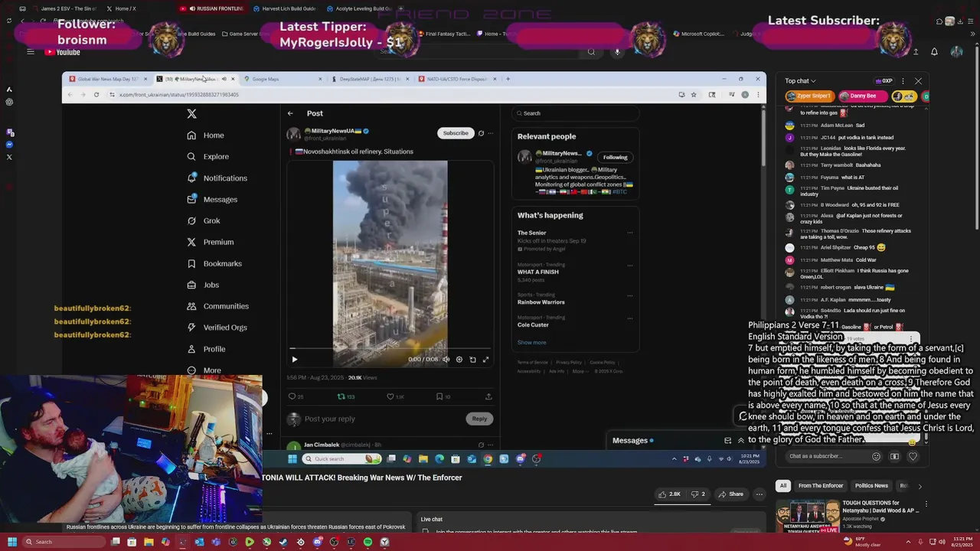
Task: Enter fullscreen on the refinery video
Action: (485, 360)
